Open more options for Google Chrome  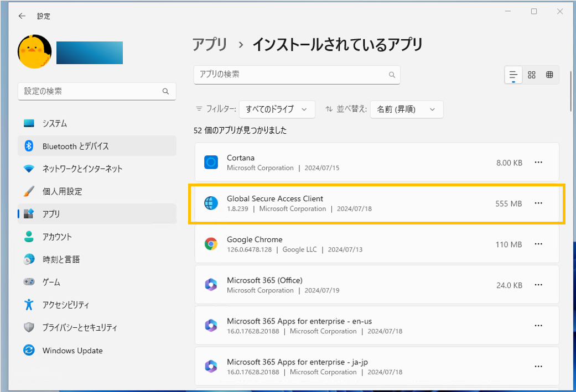click(538, 244)
